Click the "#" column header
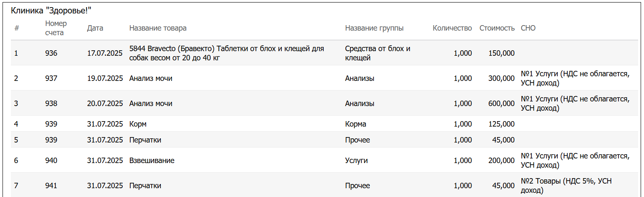644x197 pixels. click(x=17, y=28)
